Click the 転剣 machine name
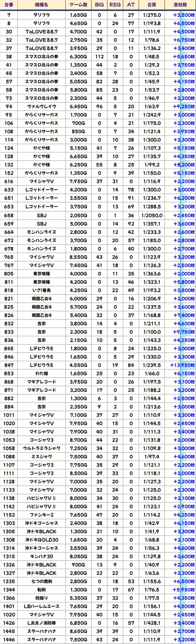This screenshot has height=644, width=196. (x=42, y=589)
